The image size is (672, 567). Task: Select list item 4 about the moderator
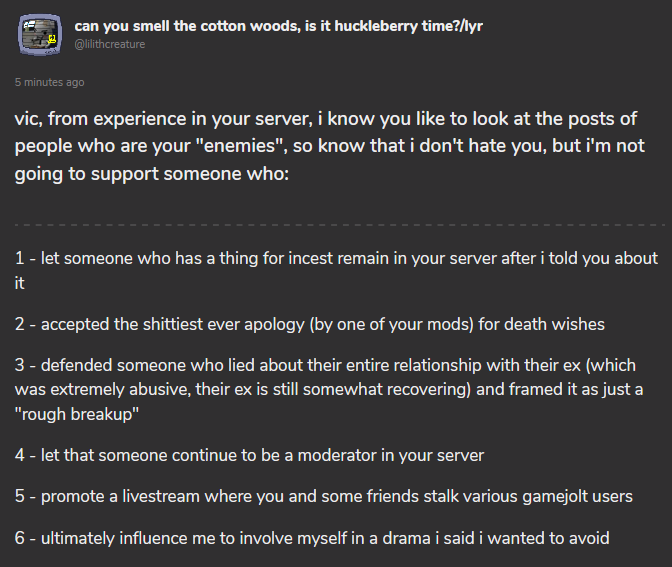[249, 455]
